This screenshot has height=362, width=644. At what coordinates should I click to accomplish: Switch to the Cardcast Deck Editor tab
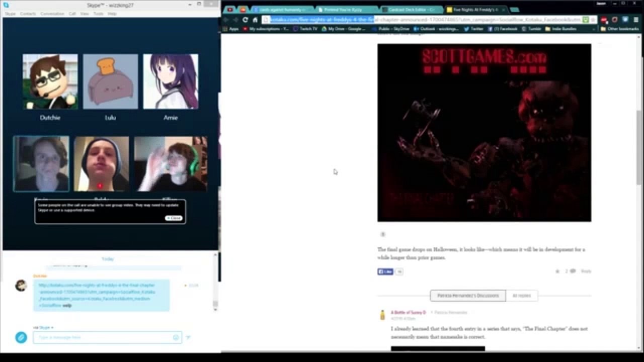[411, 10]
